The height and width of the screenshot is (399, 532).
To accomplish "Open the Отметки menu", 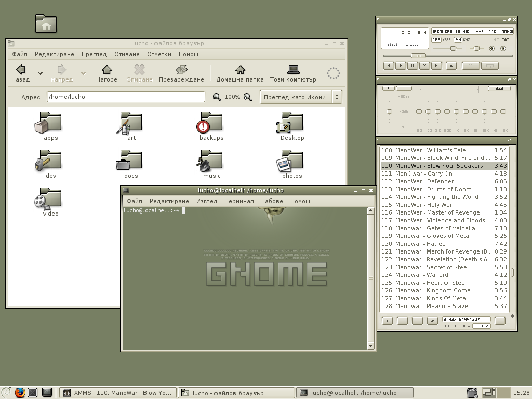I will (159, 54).
